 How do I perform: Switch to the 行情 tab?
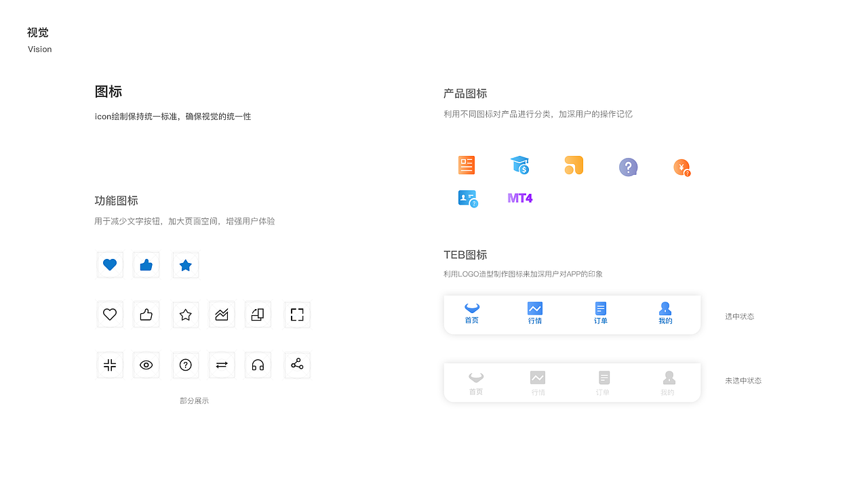click(535, 314)
